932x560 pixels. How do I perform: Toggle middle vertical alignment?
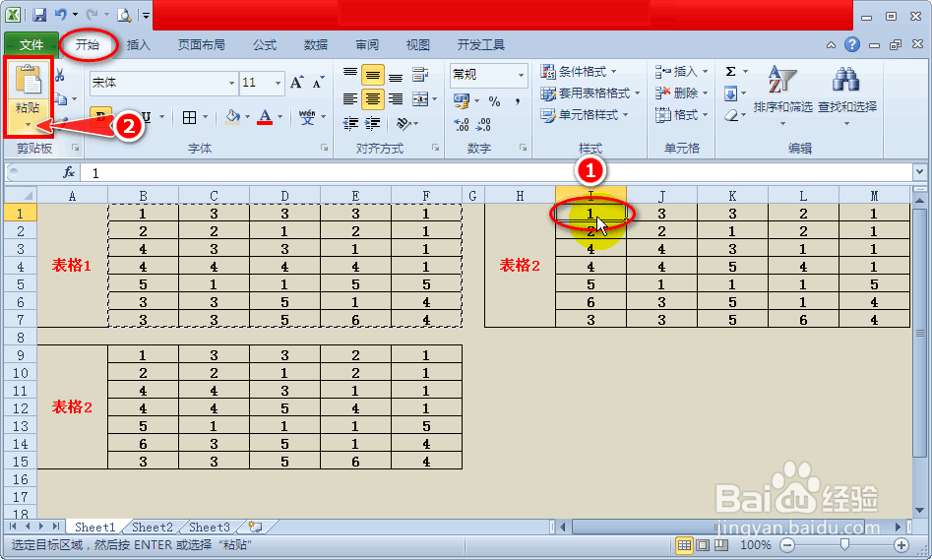(373, 75)
